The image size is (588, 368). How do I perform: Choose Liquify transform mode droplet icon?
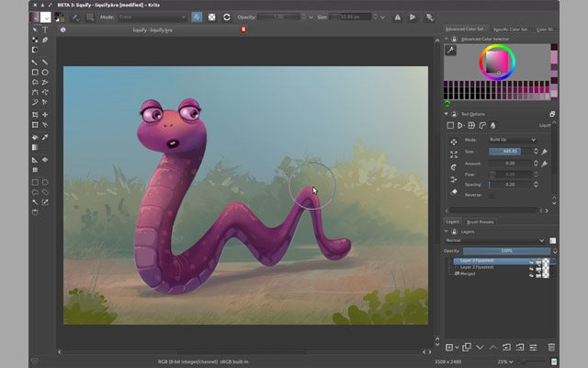point(492,125)
